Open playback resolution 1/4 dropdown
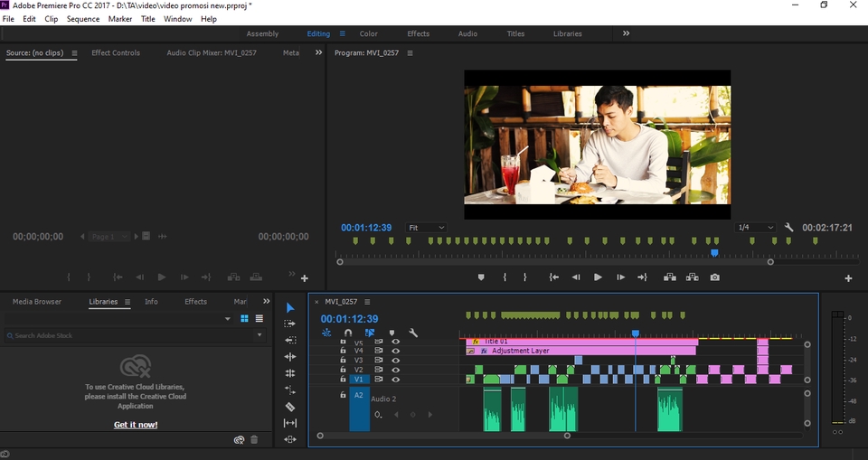This screenshot has height=460, width=868. coord(756,228)
